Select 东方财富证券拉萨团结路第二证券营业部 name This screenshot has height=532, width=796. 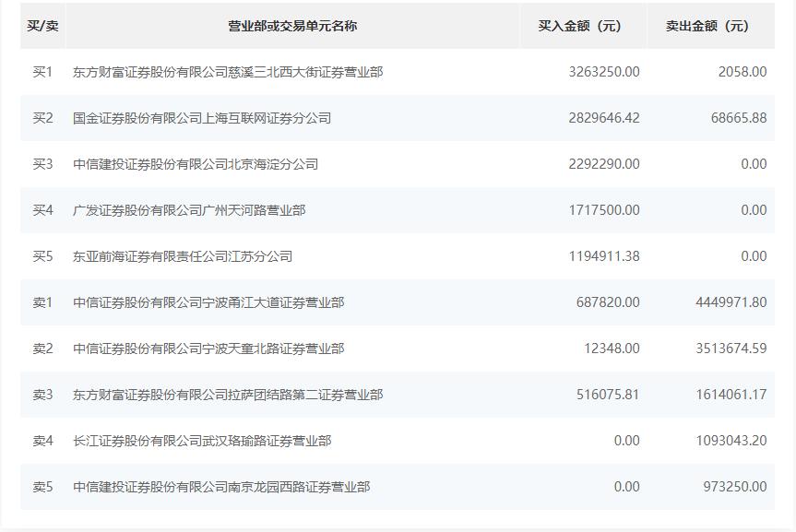228,395
